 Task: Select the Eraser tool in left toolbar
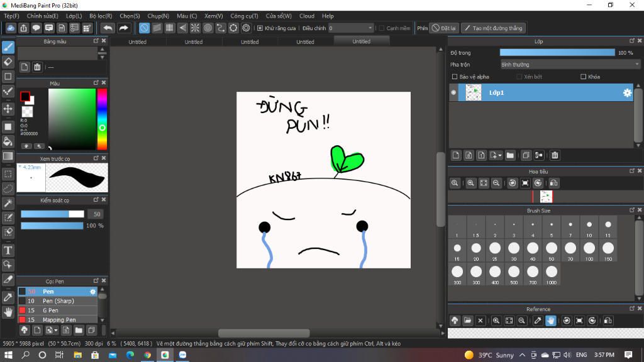pyautogui.click(x=8, y=62)
